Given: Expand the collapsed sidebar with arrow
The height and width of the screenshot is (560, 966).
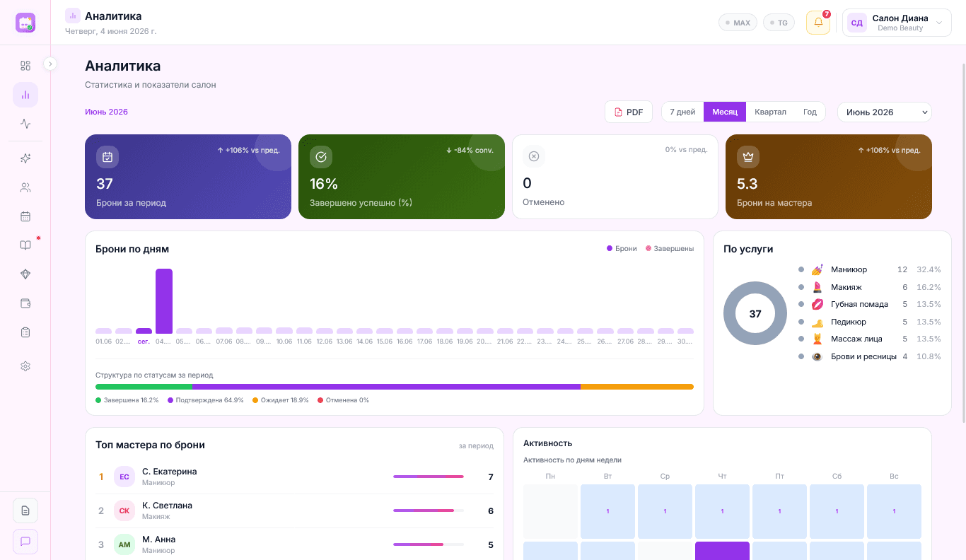Looking at the screenshot, I should [50, 64].
